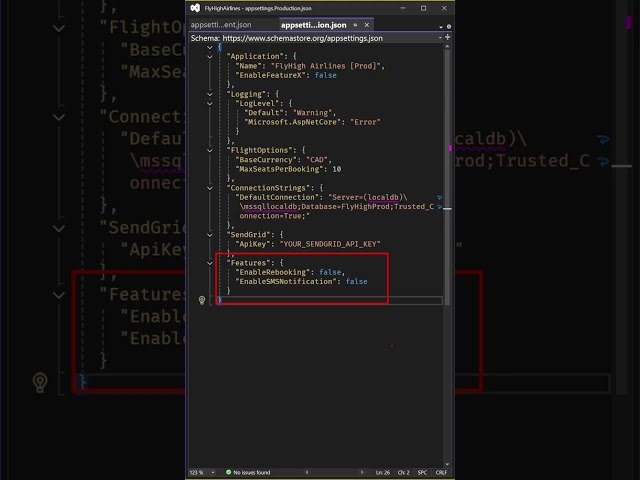The image size is (640, 480).
Task: Click the false value after EnableRebooking
Action: click(x=330, y=272)
